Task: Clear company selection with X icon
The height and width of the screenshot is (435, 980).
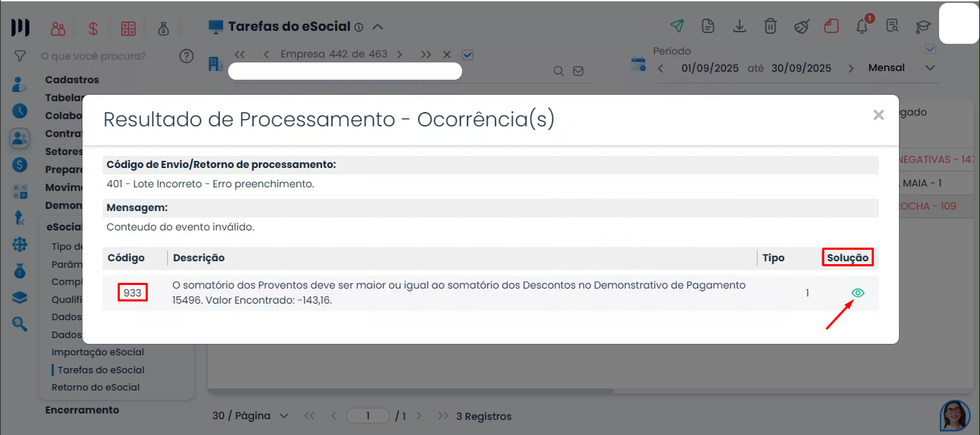Action: (447, 55)
